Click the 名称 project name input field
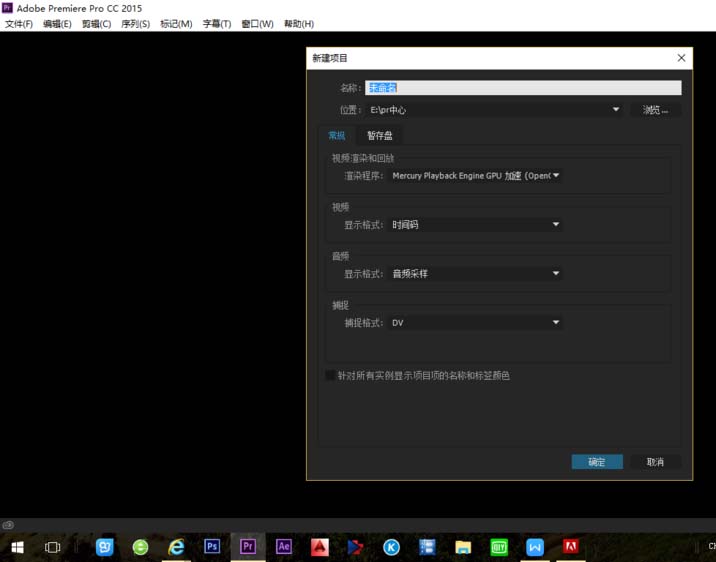 (523, 88)
